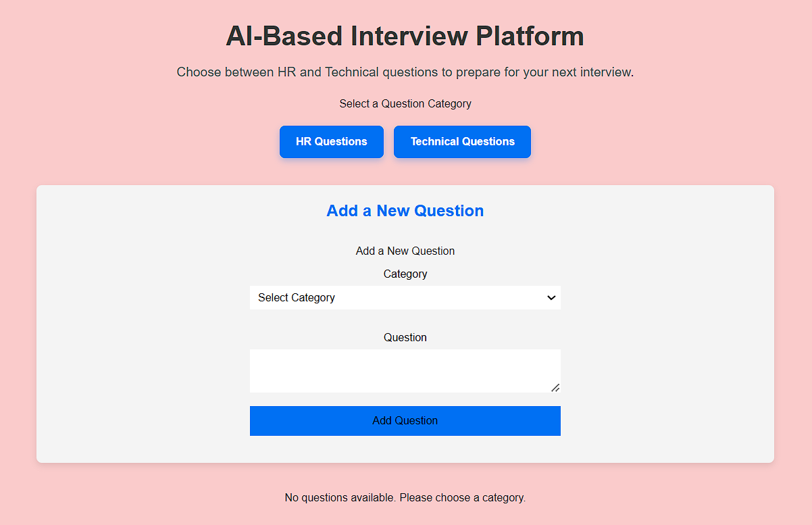Click the 'Category' field label
The height and width of the screenshot is (525, 812).
click(405, 274)
